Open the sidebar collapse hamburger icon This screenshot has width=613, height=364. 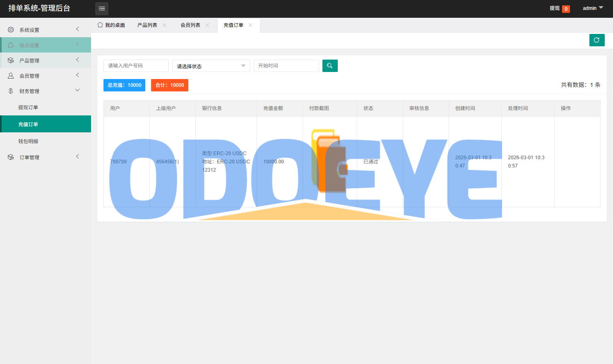pyautogui.click(x=101, y=8)
